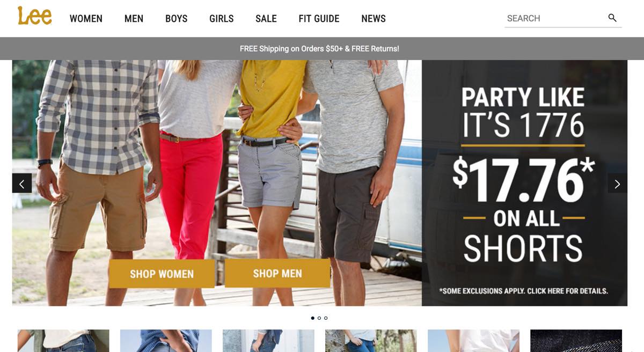
Task: Click the SHOP MEN button
Action: [x=277, y=273]
